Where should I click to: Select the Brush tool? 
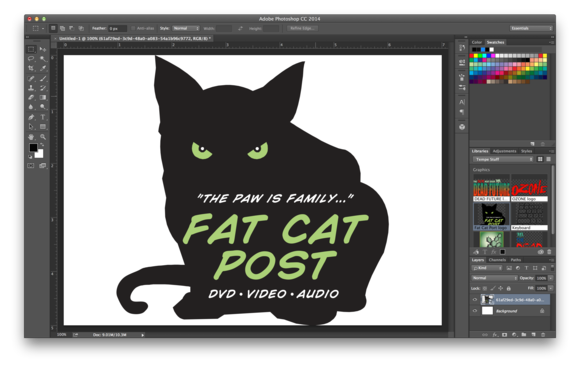click(x=43, y=78)
